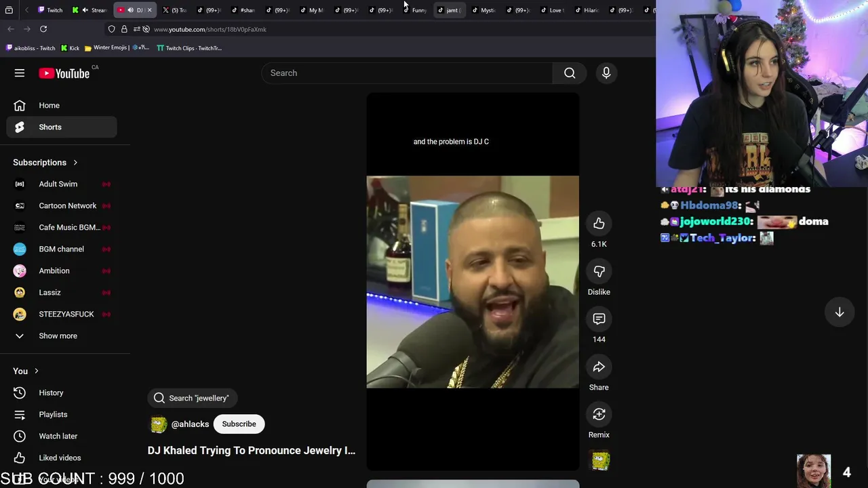
Task: Open the Lassiz subscription
Action: click(62, 293)
